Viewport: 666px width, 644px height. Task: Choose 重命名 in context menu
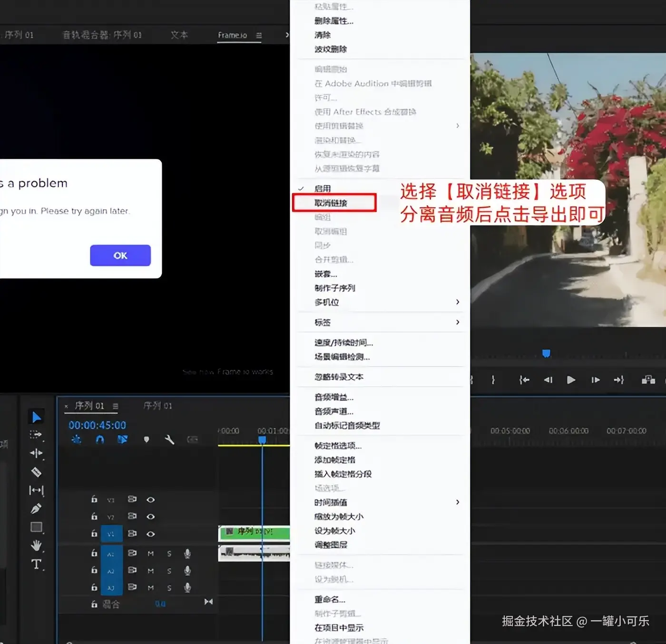coord(330,599)
